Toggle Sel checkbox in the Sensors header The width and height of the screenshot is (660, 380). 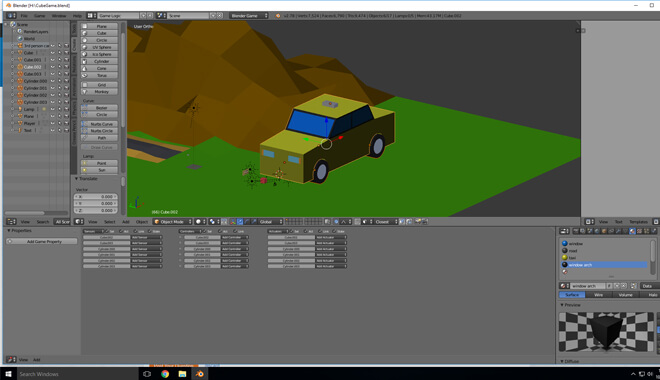pos(106,231)
